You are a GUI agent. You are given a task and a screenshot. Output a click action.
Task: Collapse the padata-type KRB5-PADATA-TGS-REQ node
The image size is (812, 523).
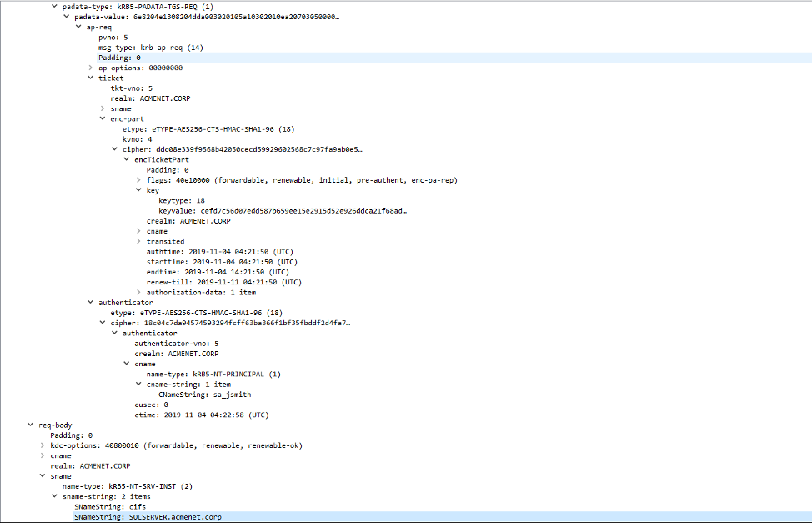[x=55, y=7]
